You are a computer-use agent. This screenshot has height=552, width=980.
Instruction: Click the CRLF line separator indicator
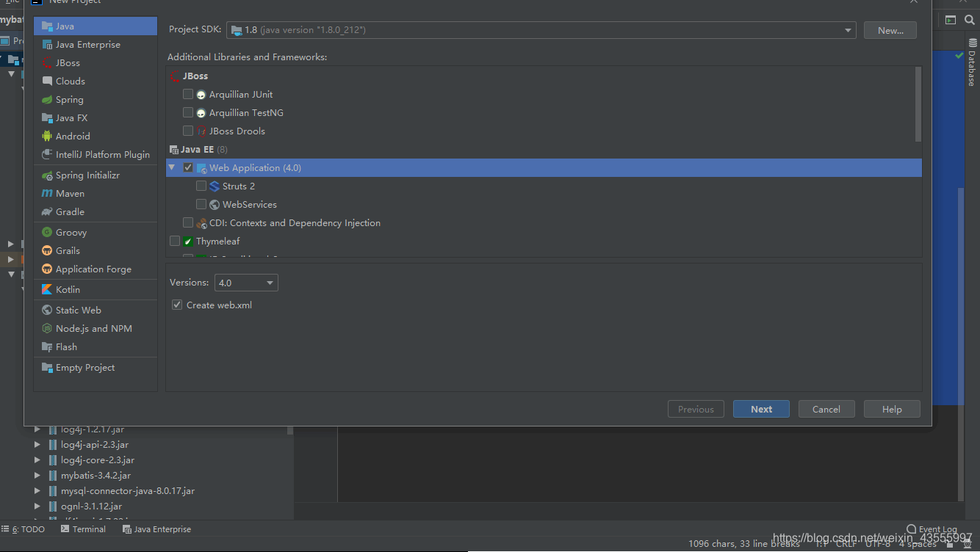click(x=846, y=544)
